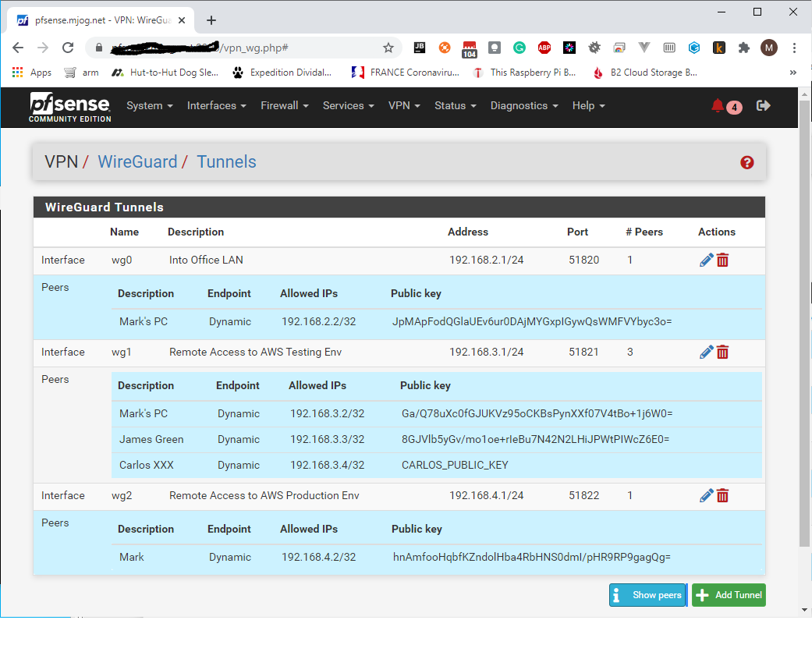The height and width of the screenshot is (659, 812).
Task: Click allowed IP 192.168.3.3/32
Action: point(328,440)
